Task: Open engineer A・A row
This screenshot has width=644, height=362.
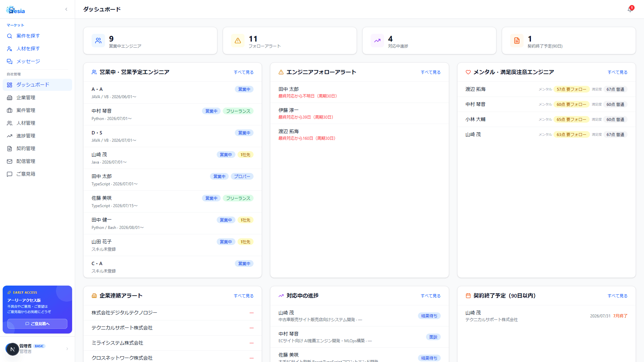Action: 172,93
